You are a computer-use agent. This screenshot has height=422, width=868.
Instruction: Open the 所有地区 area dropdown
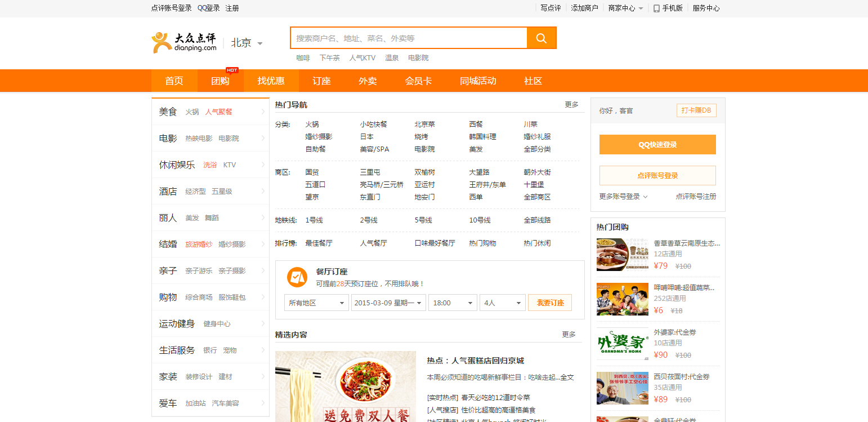(316, 303)
